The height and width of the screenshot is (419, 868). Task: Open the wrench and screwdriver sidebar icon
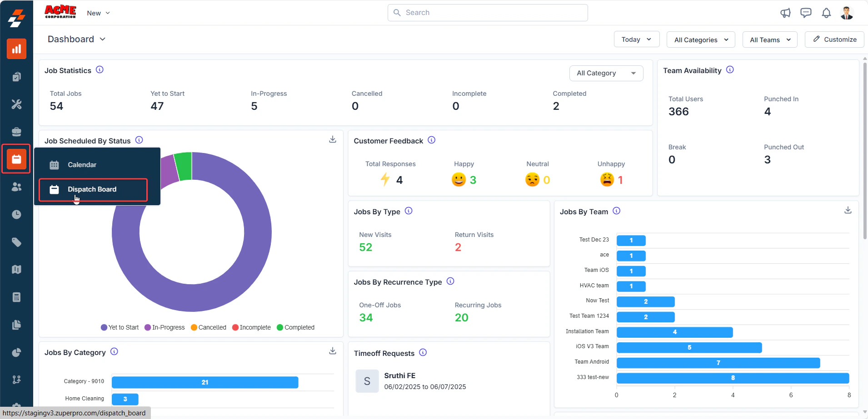[16, 104]
